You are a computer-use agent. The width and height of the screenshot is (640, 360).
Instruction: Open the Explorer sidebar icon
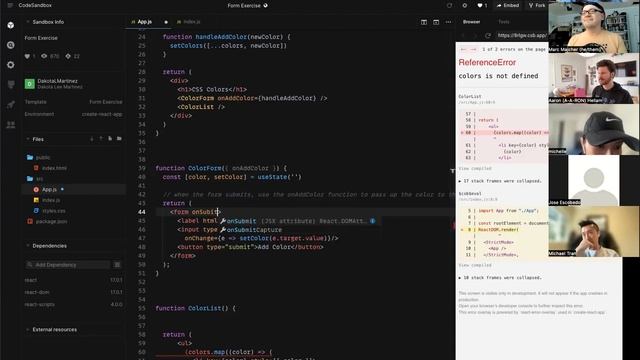pyautogui.click(x=11, y=25)
